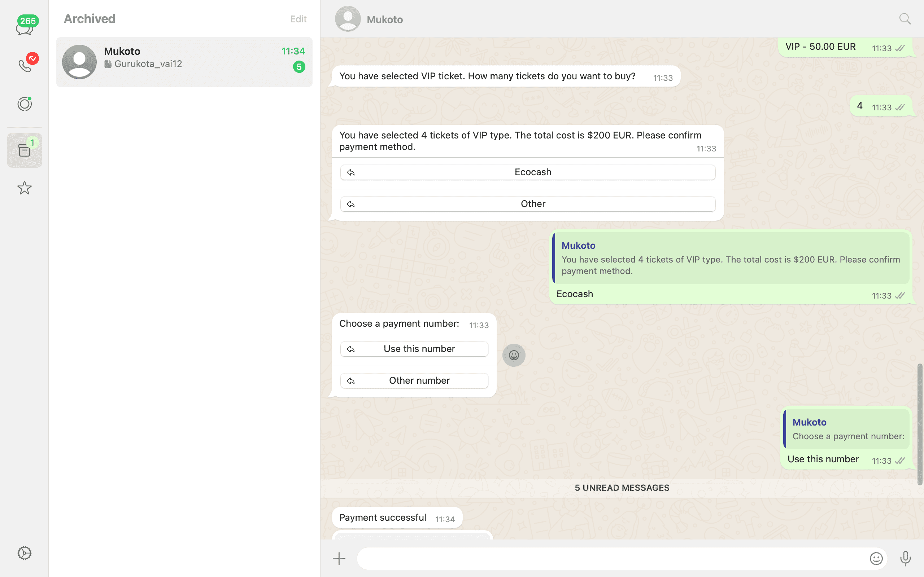
Task: Select the Archived chats sidebar icon
Action: pos(25,150)
